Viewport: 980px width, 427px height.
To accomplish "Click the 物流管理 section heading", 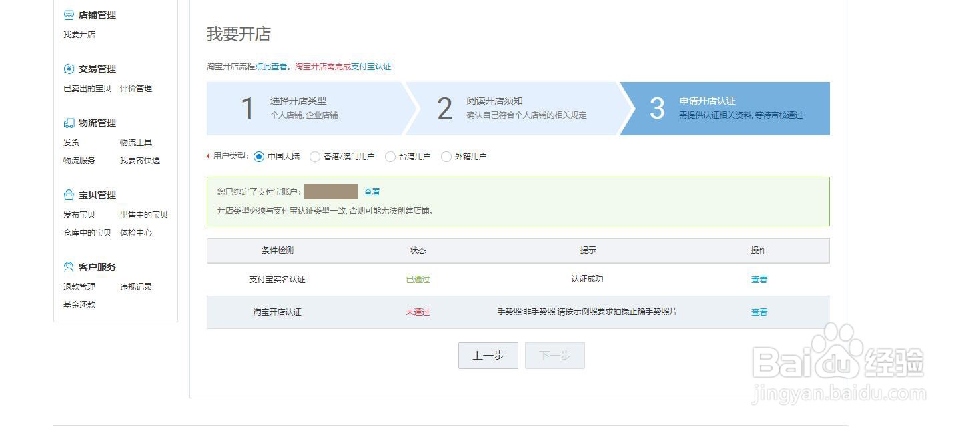I will 97,123.
